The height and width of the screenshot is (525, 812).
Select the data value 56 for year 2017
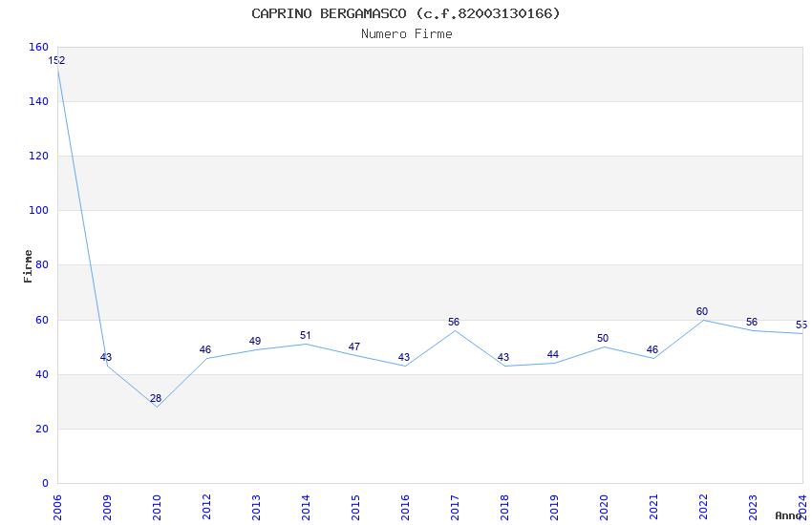(x=454, y=323)
